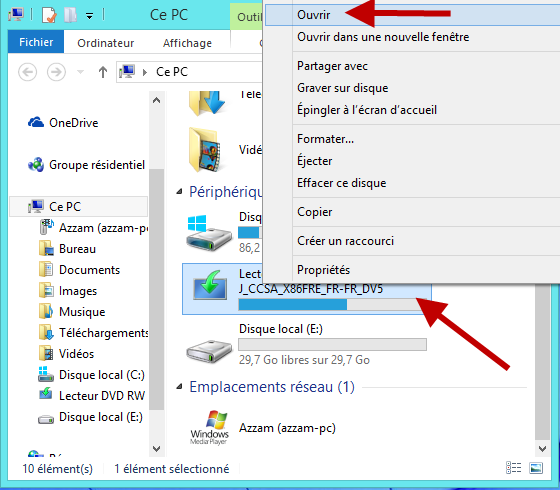Image resolution: width=560 pixels, height=490 pixels.
Task: Choose Copier in the context menu
Action: coord(315,212)
